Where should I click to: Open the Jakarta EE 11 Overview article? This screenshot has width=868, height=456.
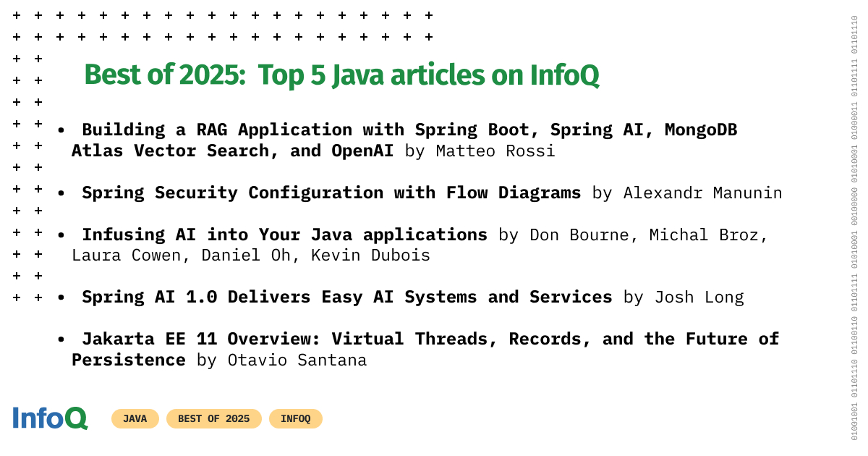tap(362, 339)
